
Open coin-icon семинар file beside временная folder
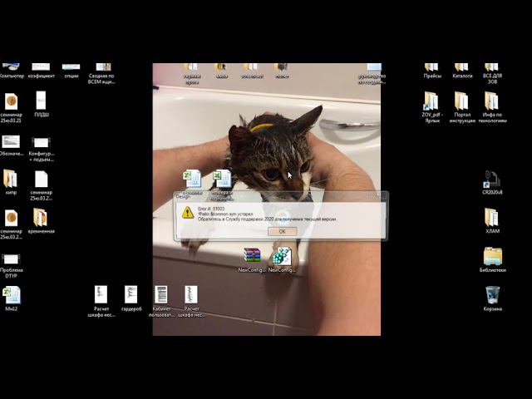[11, 224]
